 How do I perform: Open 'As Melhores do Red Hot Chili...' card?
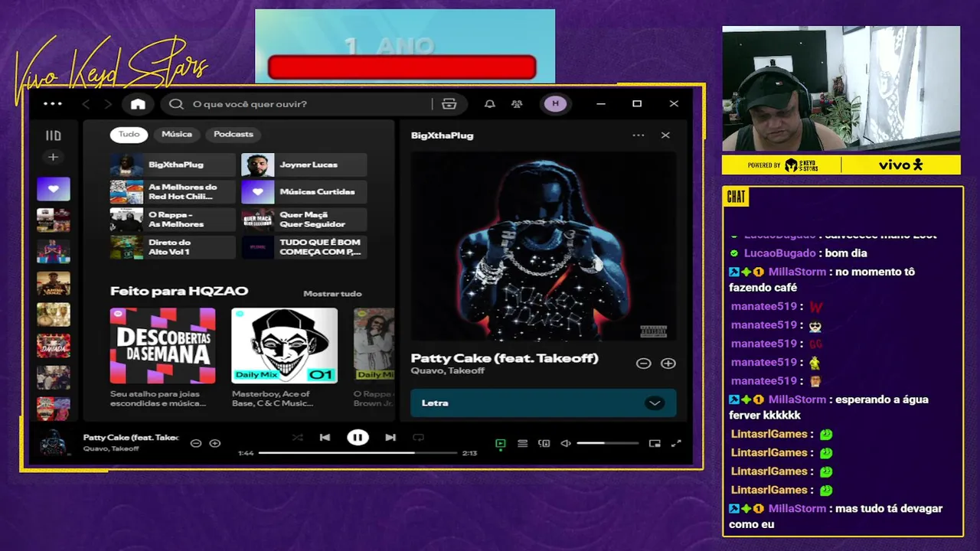click(173, 192)
